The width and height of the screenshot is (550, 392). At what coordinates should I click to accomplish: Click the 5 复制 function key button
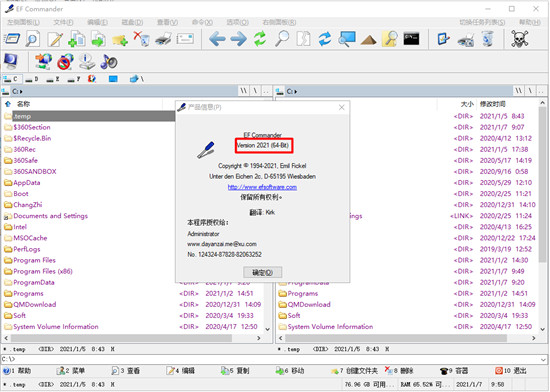[235, 371]
